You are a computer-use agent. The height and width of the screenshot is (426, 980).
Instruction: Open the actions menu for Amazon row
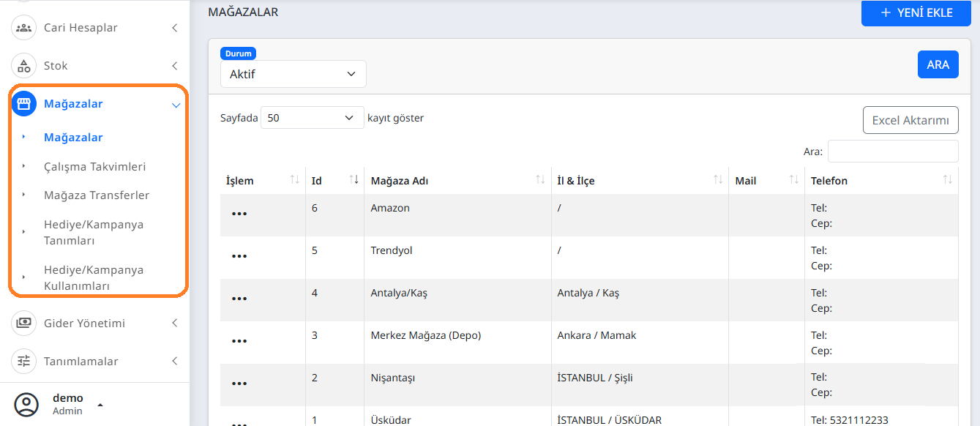click(x=239, y=214)
